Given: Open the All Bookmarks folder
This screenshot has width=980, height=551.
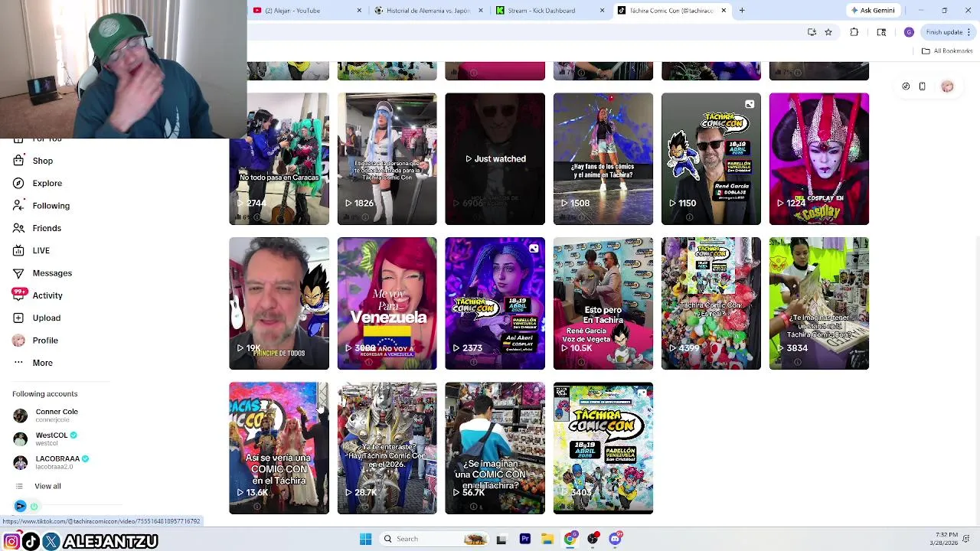Looking at the screenshot, I should click(947, 51).
